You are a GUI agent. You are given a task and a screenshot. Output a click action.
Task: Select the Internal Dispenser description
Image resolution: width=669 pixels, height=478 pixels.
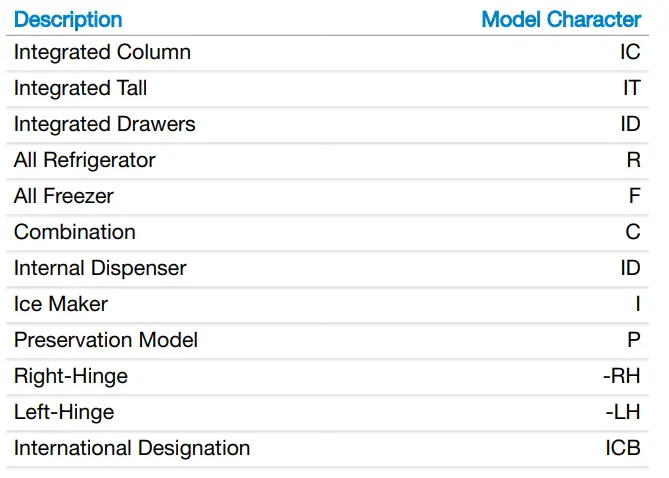(100, 268)
